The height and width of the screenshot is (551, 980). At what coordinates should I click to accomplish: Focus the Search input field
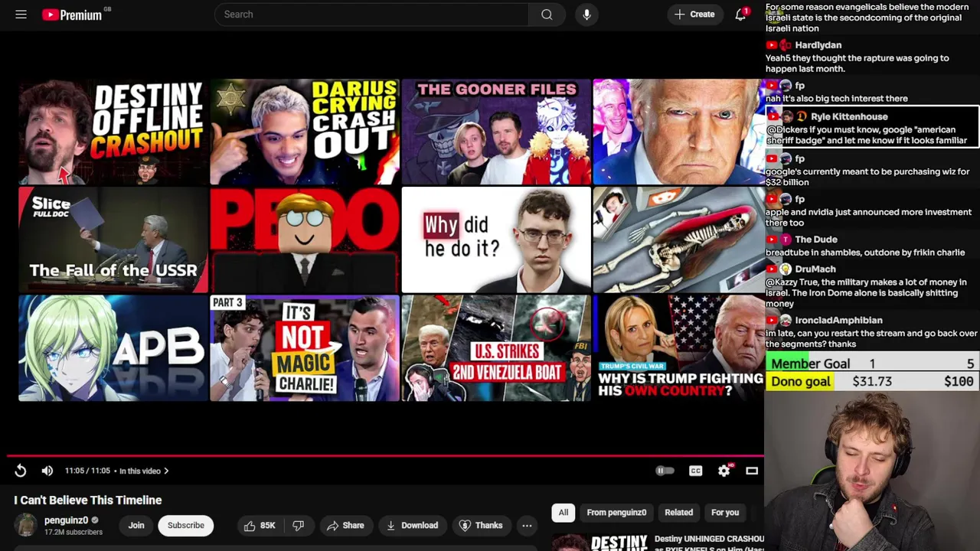pyautogui.click(x=371, y=15)
